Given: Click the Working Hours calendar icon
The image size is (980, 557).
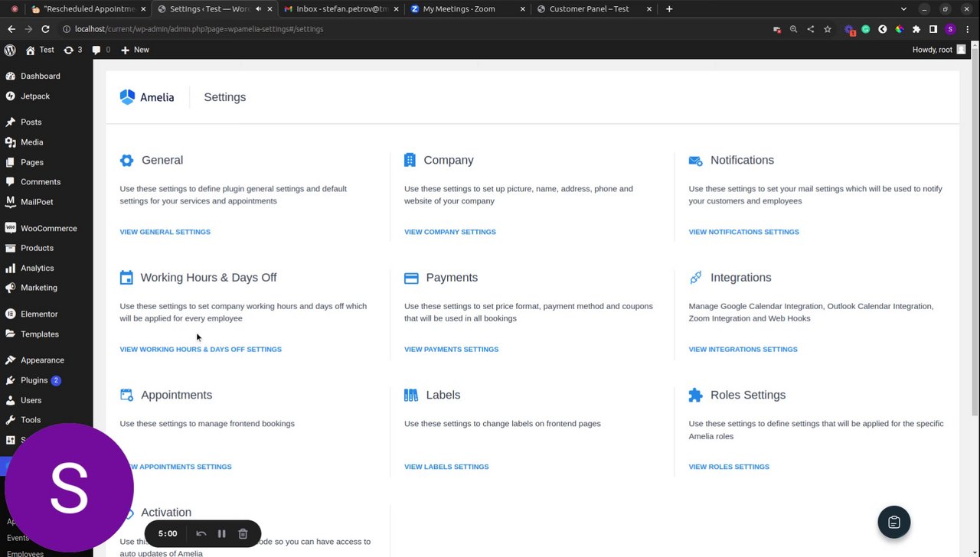Looking at the screenshot, I should [126, 278].
